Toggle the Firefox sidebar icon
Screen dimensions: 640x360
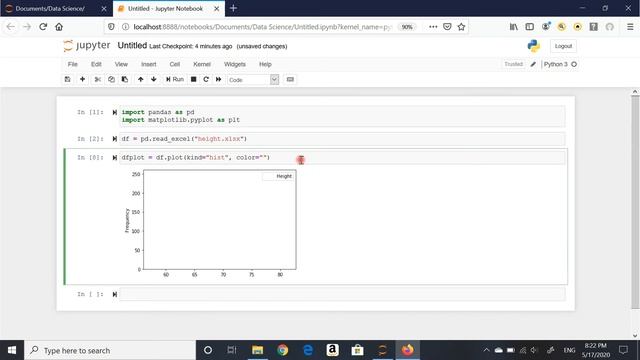pos(529,27)
